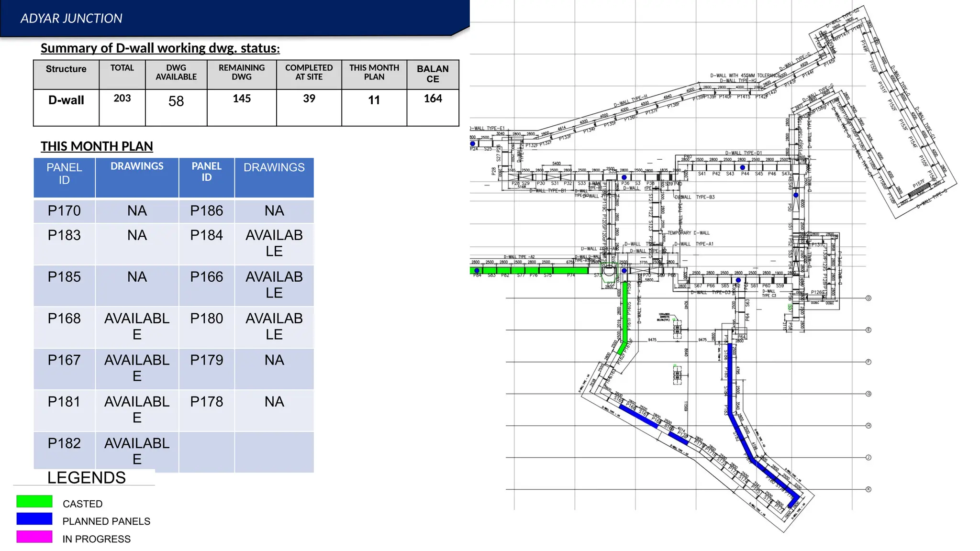Click the DWG AVAILABLE value 58
980x551 pixels.
point(176,101)
